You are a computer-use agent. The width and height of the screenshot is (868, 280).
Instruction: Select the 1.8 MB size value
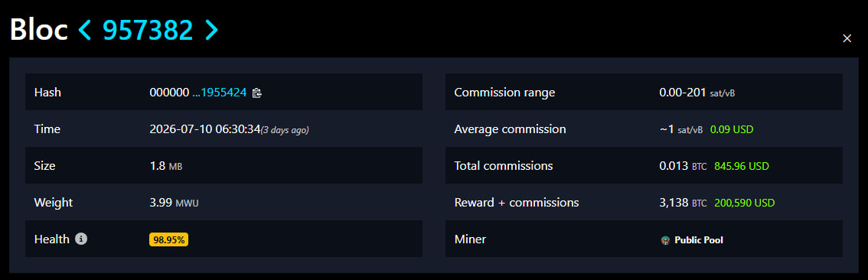[165, 166]
